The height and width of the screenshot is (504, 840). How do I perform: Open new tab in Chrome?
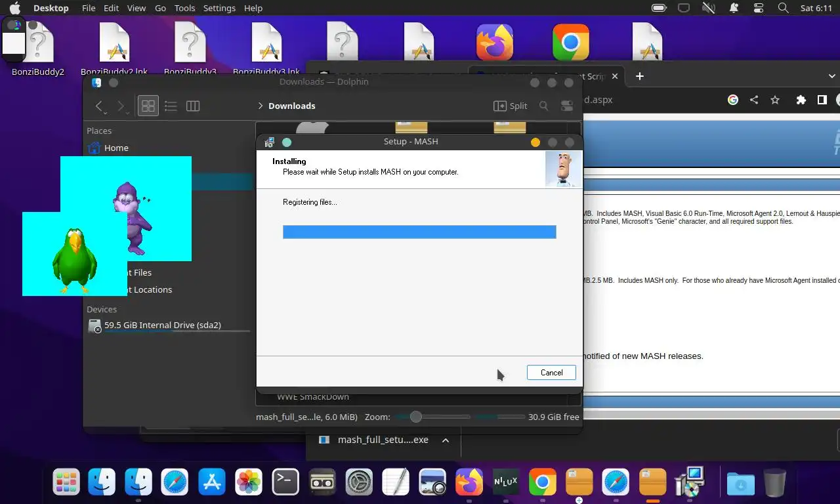click(640, 76)
